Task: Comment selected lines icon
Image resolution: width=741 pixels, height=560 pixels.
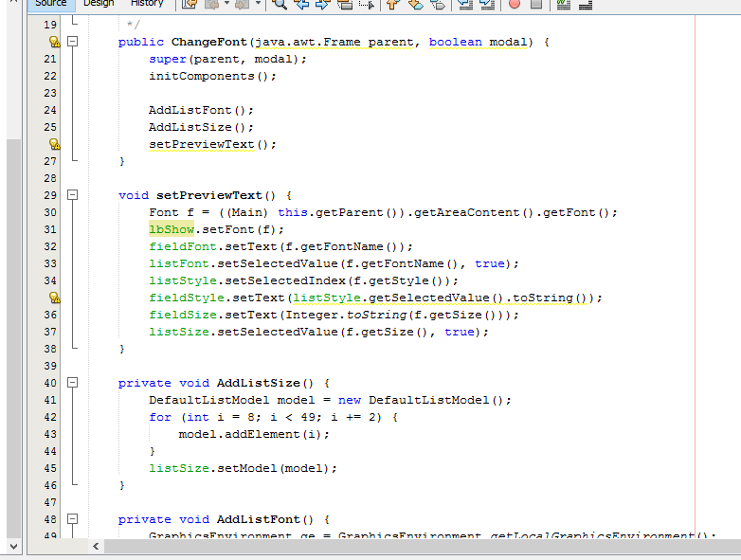Action: 563,4
